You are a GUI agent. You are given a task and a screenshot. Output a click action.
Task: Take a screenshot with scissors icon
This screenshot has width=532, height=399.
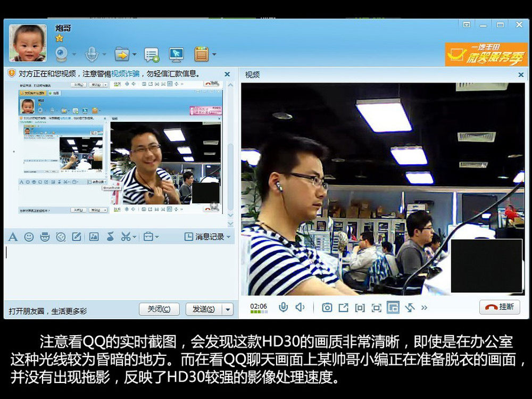126,237
